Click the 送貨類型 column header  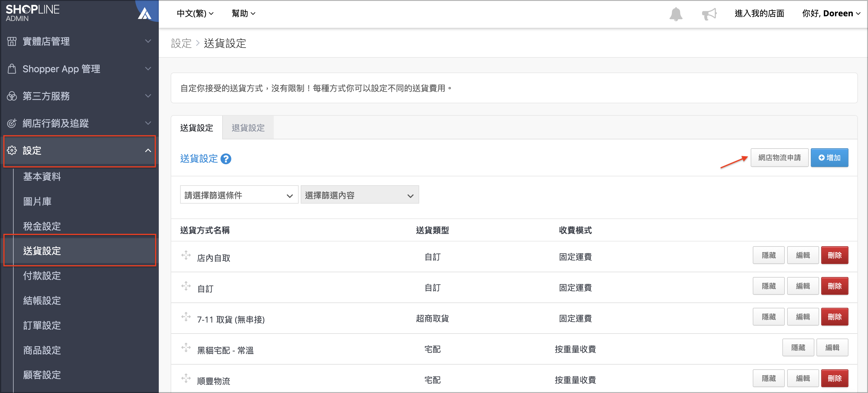tap(432, 230)
